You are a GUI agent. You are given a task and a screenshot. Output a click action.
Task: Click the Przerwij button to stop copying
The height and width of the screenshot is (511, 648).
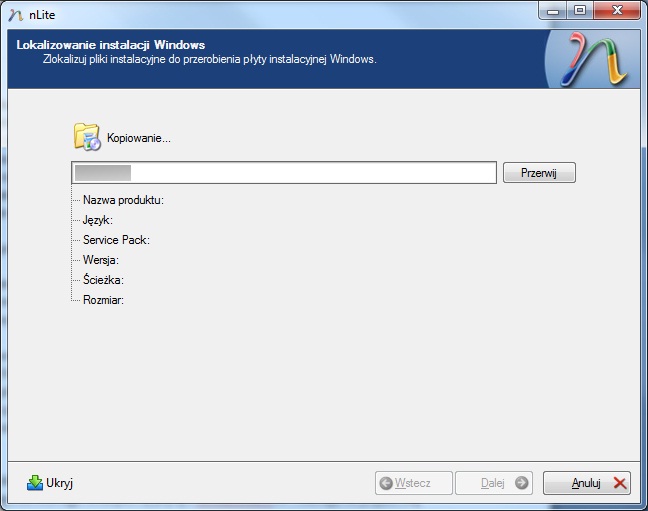[539, 172]
